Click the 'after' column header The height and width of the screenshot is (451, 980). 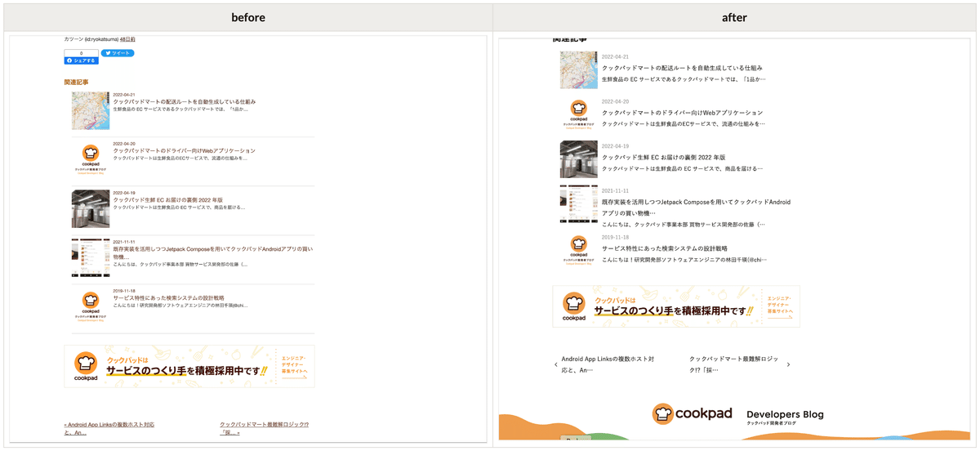(x=734, y=17)
